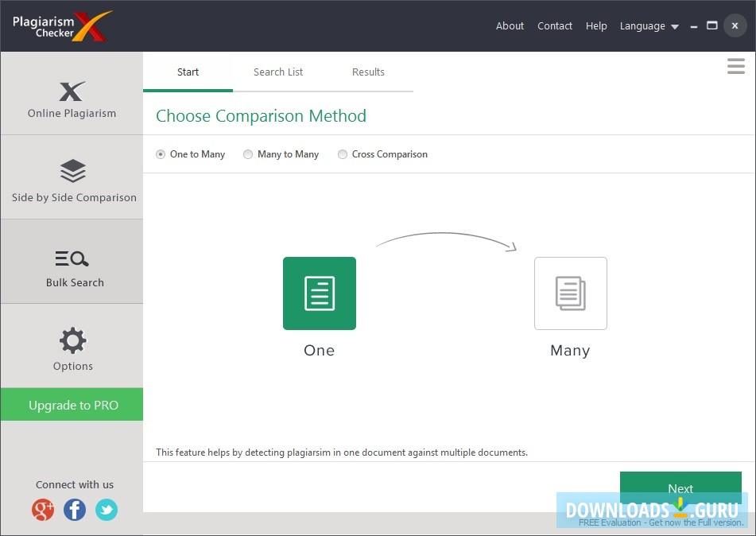Switch to the Results tab
The width and height of the screenshot is (756, 536).
tap(368, 72)
